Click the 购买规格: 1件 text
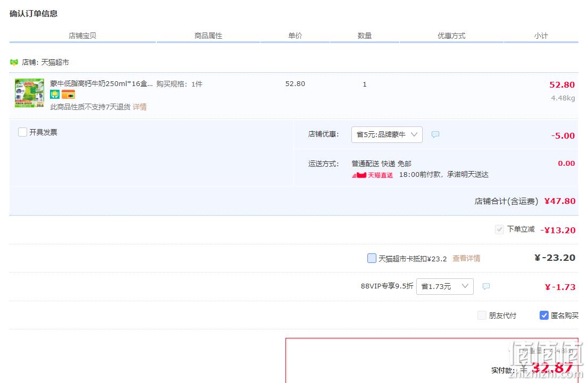The width and height of the screenshot is (588, 383). (x=179, y=84)
